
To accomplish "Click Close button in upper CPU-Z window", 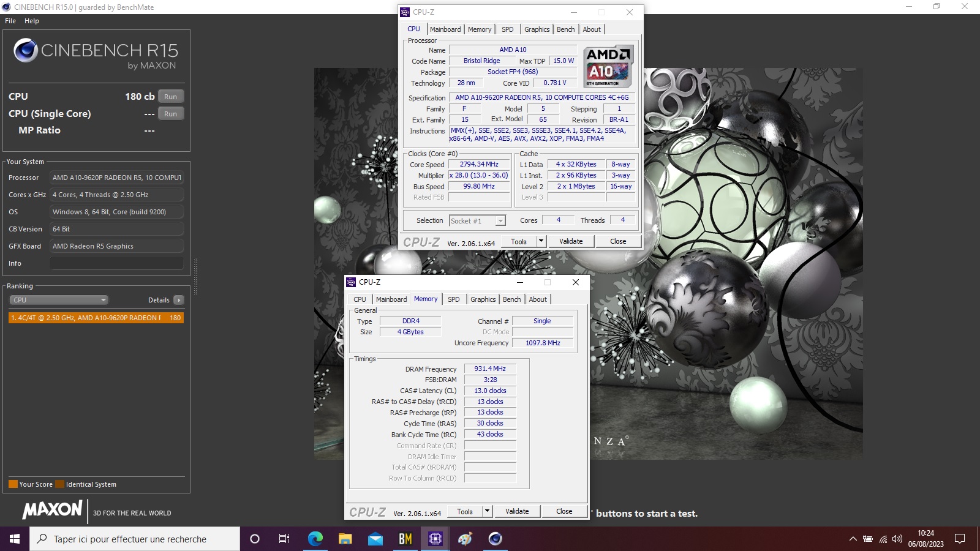I will point(618,241).
